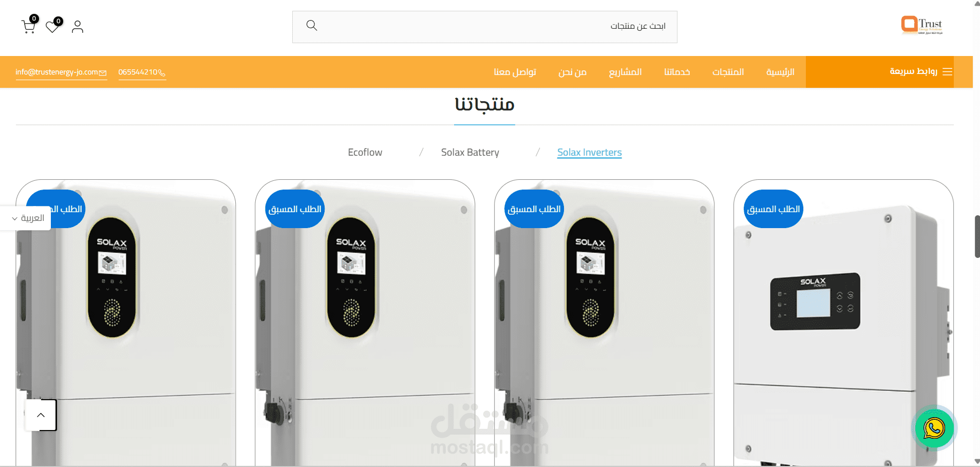Switch to the Solax Battery tab

(470, 153)
